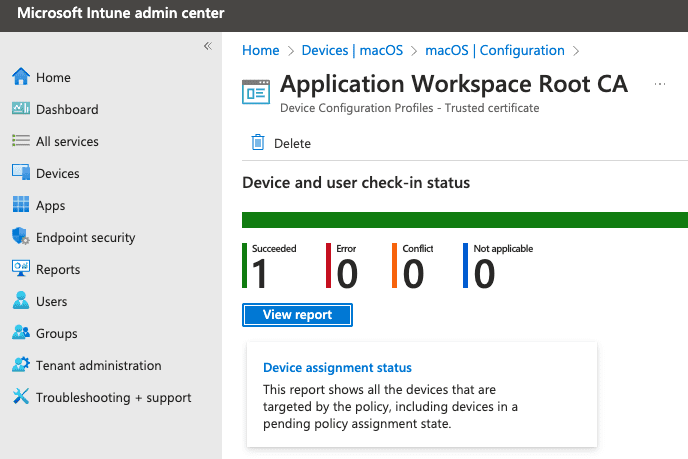688x459 pixels.
Task: Select the Groups people icon
Action: [x=20, y=333]
